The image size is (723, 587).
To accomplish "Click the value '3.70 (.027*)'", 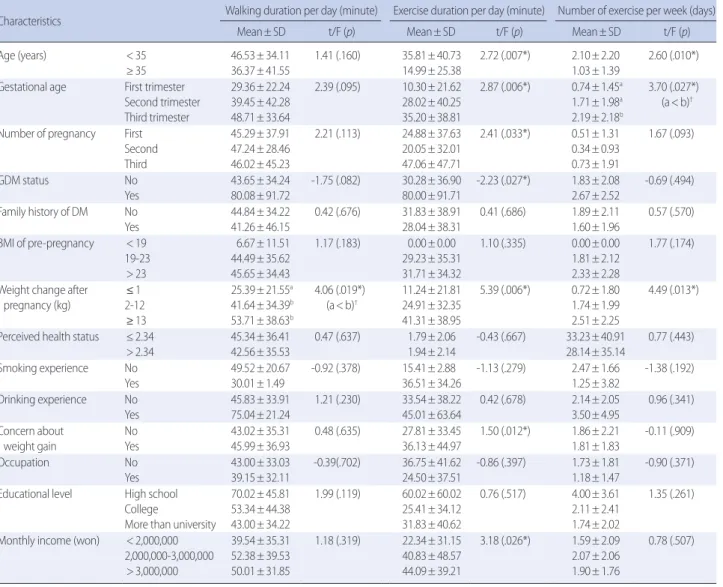I will tap(673, 87).
